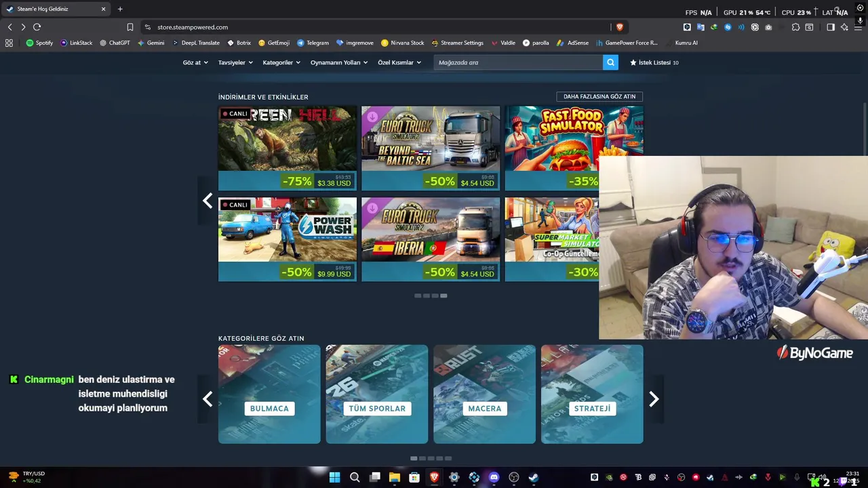Show next categories with the right arrow
Image resolution: width=868 pixels, height=488 pixels.
[654, 399]
